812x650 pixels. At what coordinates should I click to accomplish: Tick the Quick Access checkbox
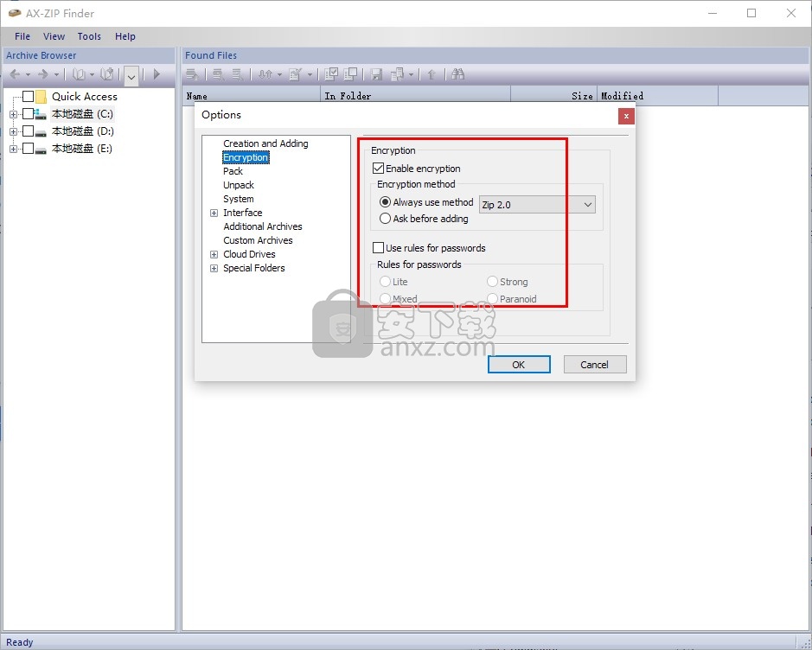tap(28, 96)
